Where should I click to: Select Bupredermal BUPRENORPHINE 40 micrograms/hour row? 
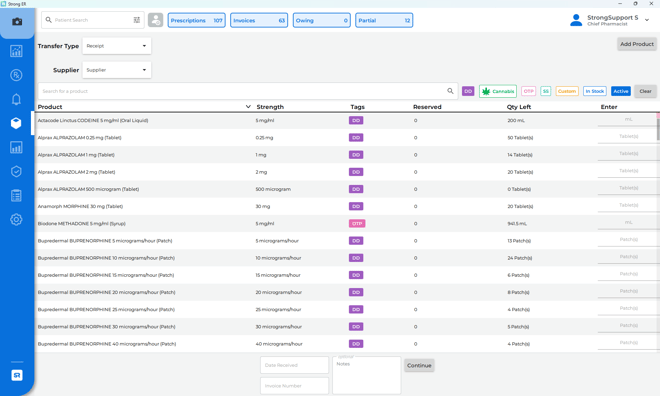click(x=347, y=344)
